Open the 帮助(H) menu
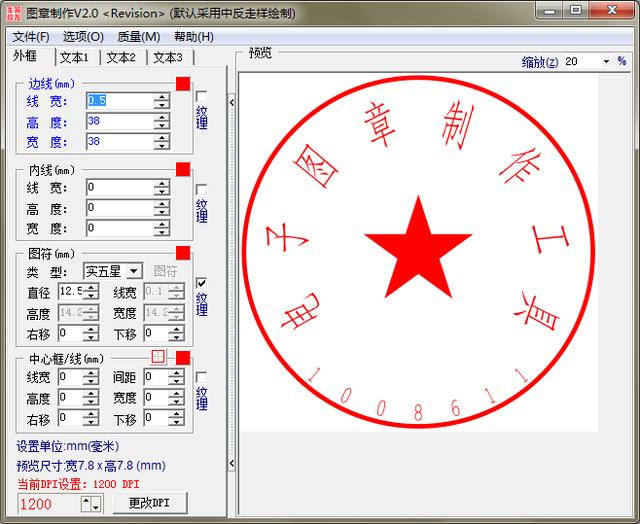 pos(194,37)
